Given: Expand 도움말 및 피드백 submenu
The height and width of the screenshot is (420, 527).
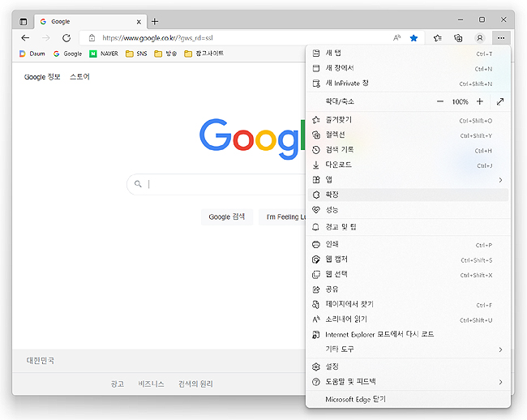Looking at the screenshot, I should pos(408,382).
